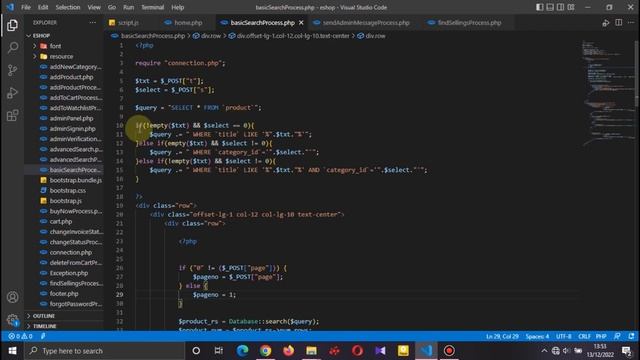The image size is (640, 360).
Task: Click the Run file icon in editor toolbar
Action: tap(606, 23)
